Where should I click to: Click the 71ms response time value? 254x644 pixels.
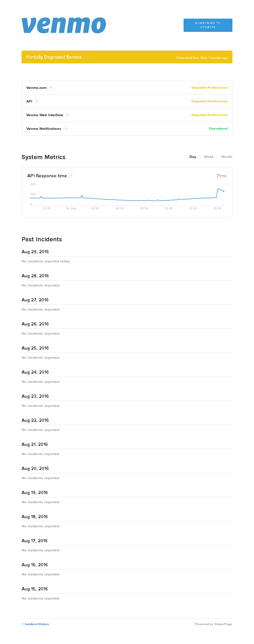click(x=221, y=176)
